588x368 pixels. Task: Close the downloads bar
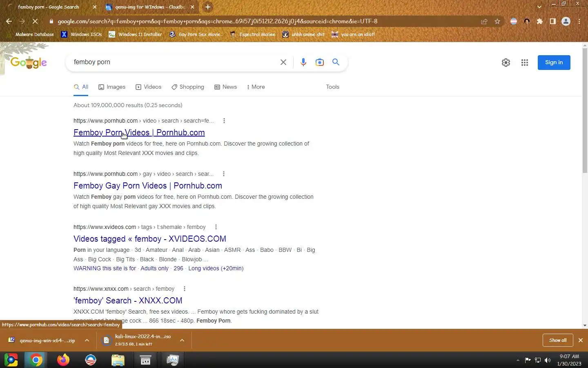(580, 340)
